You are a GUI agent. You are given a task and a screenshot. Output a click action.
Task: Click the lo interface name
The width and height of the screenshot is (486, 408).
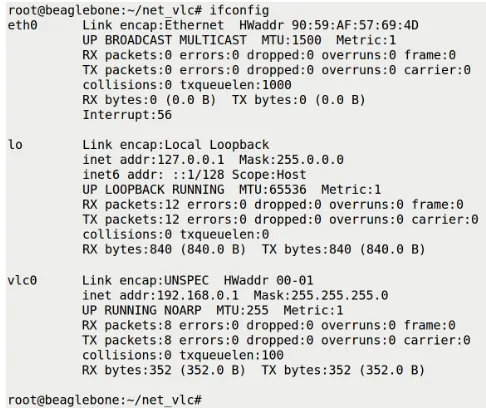coord(15,145)
